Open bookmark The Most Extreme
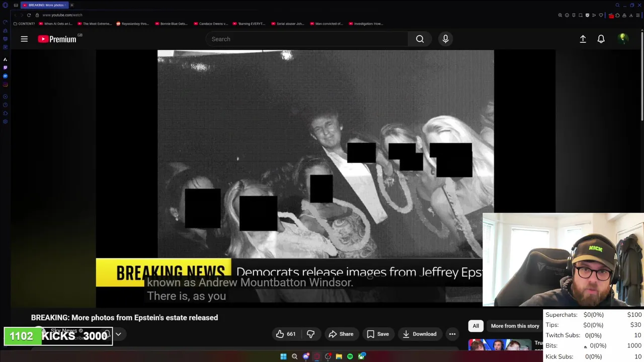Image resolution: width=644 pixels, height=362 pixels. 95,24
